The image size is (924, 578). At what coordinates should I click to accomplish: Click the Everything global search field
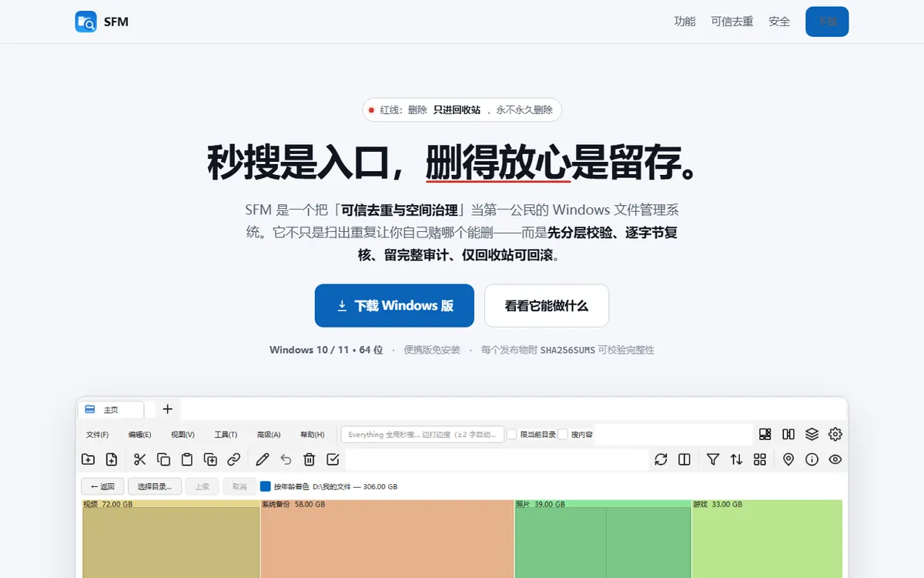(x=422, y=435)
